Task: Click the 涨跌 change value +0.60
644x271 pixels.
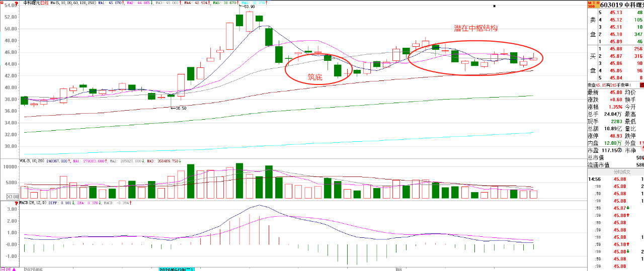Action: coord(615,100)
